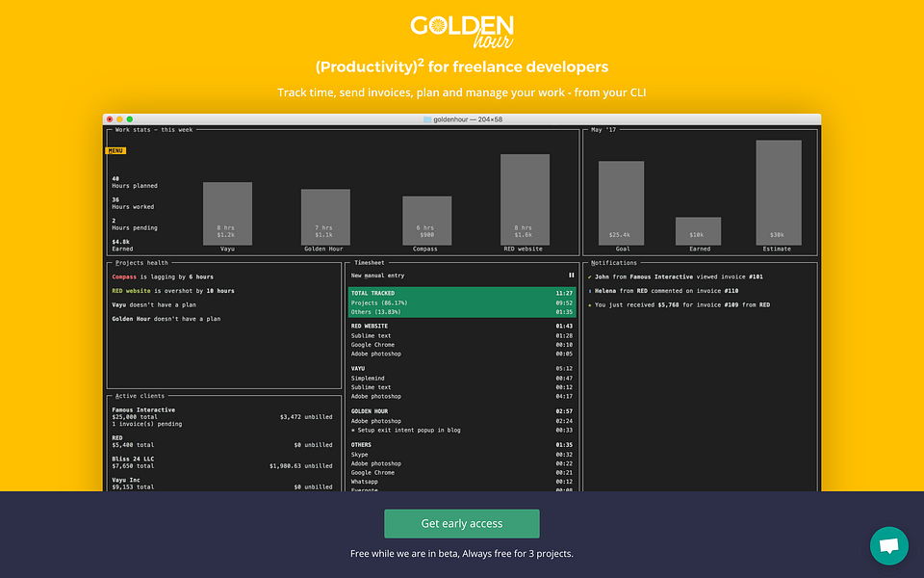Image resolution: width=924 pixels, height=578 pixels.
Task: Open the yellow MENU label
Action: (115, 151)
